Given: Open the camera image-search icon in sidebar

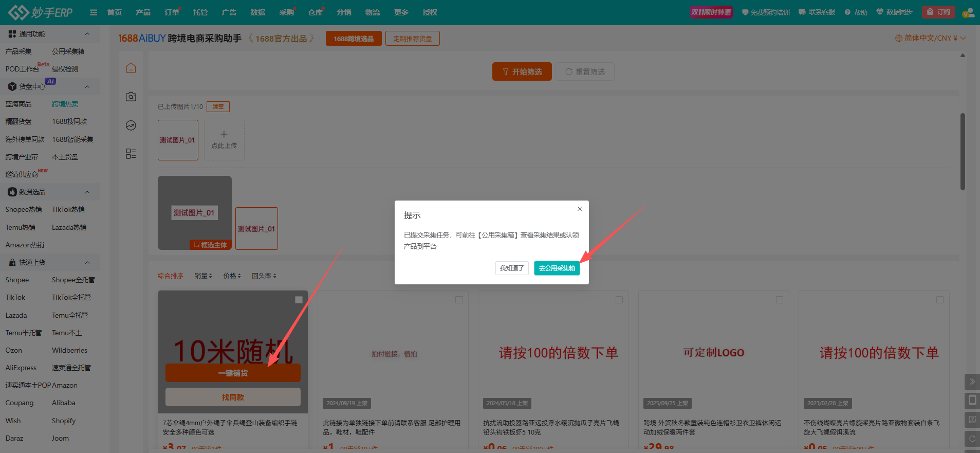Looking at the screenshot, I should 131,97.
